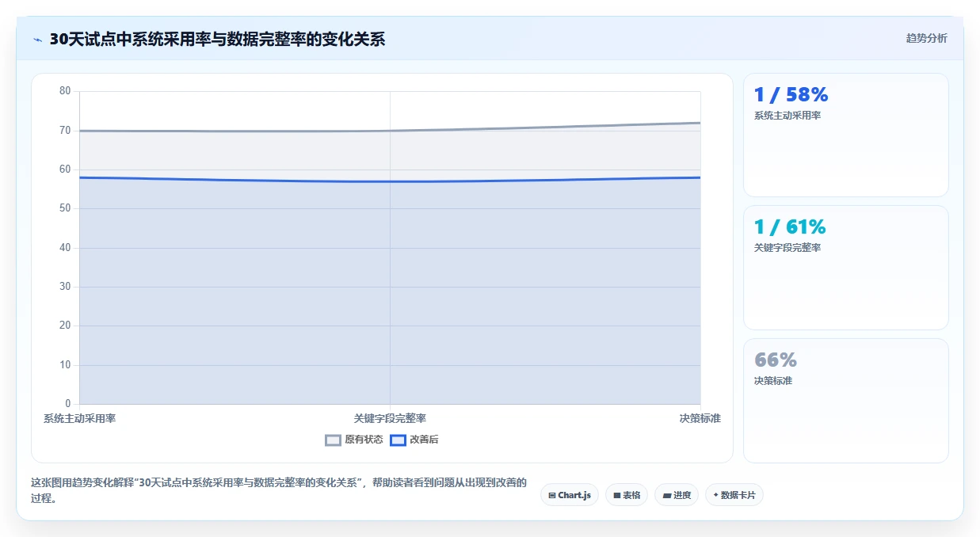The image size is (980, 537).
Task: Click the chart title 30天试点中系统采用率 heading
Action: (217, 39)
